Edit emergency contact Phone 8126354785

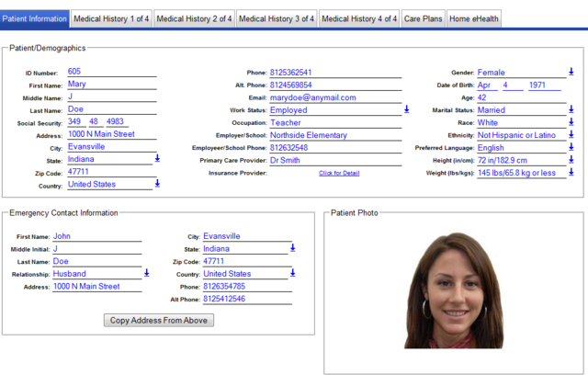(x=247, y=287)
